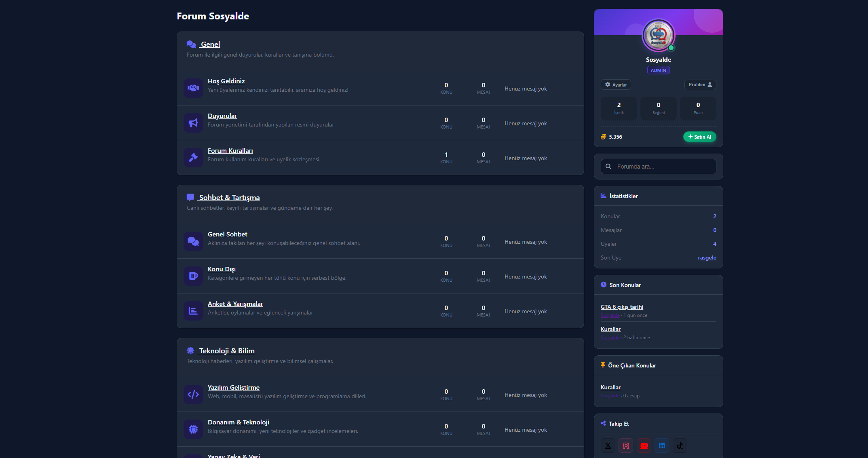This screenshot has height=458, width=868.
Task: Open the Konu Dışı forum
Action: click(x=222, y=269)
